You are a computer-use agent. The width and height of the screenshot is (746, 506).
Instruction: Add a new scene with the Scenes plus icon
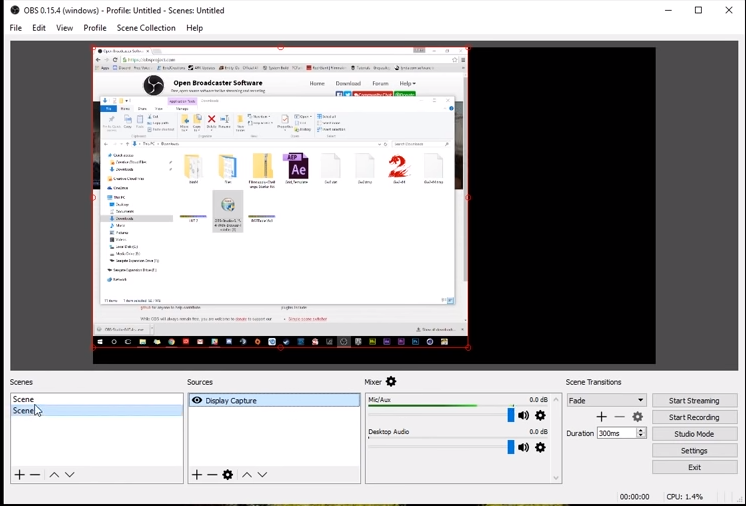tap(20, 475)
